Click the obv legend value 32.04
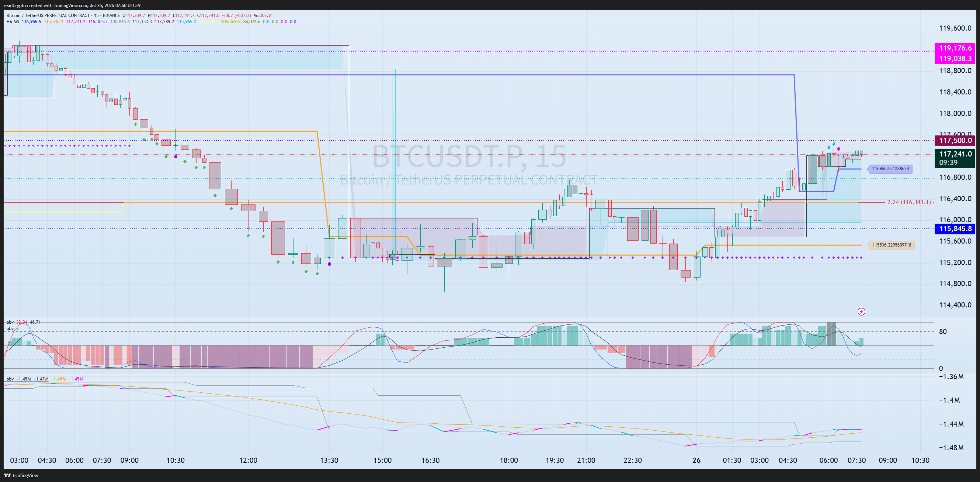The image size is (980, 482). [22, 322]
